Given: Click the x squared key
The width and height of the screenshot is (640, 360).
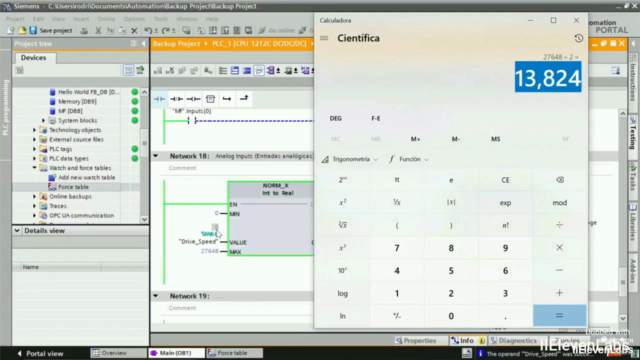Looking at the screenshot, I should point(342,202).
